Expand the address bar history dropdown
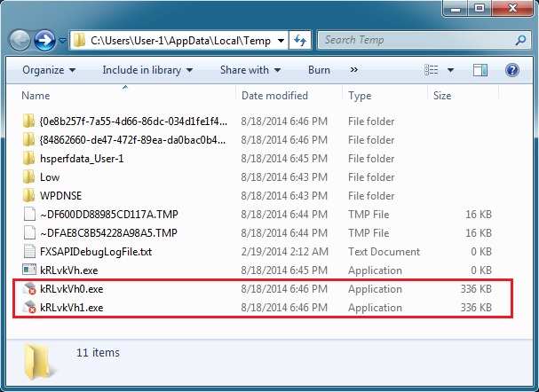 tap(281, 41)
